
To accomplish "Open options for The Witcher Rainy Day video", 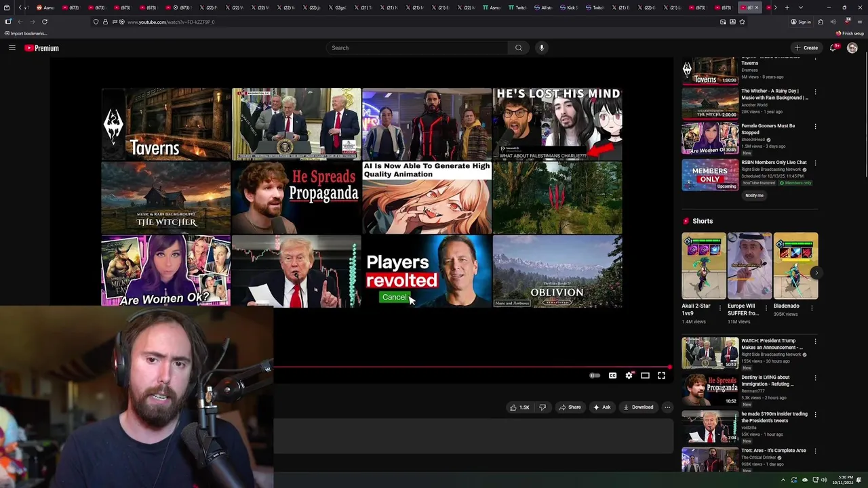I will pos(815,91).
